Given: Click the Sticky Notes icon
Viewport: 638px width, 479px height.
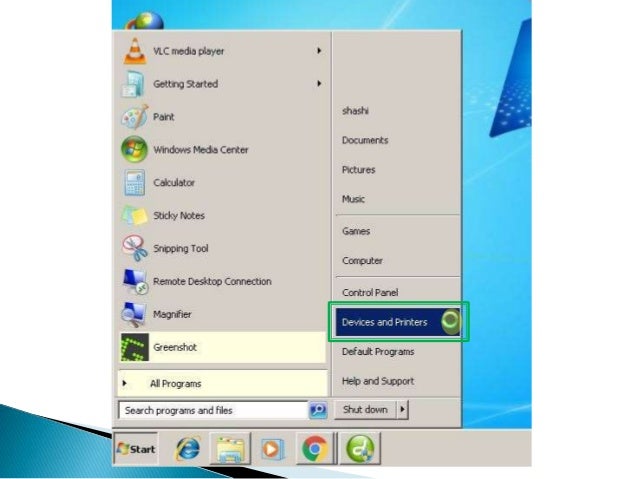Looking at the screenshot, I should (135, 216).
